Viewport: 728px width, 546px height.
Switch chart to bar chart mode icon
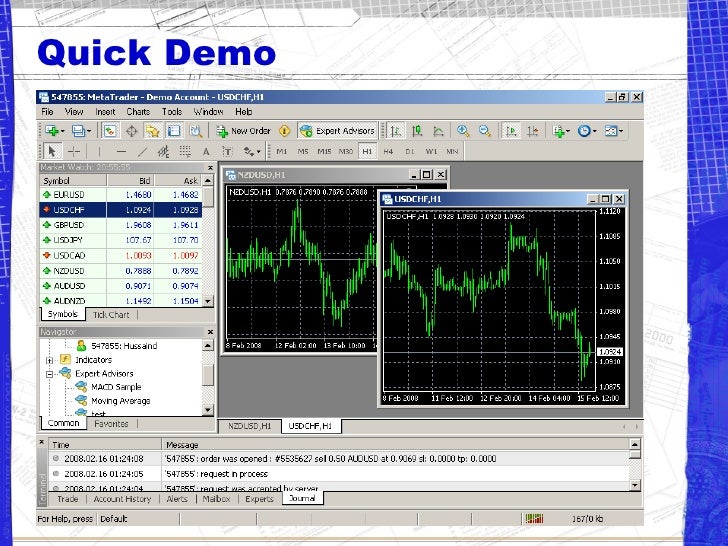coord(395,131)
